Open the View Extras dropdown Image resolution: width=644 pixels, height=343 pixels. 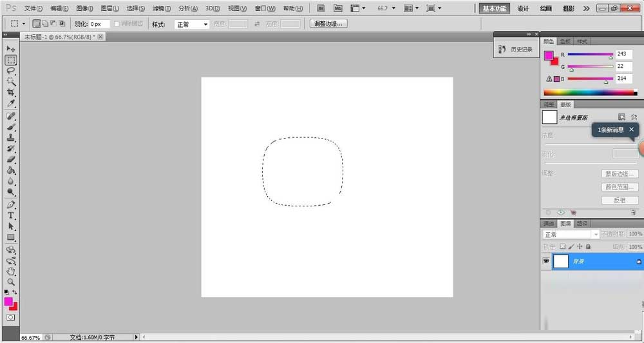[357, 8]
